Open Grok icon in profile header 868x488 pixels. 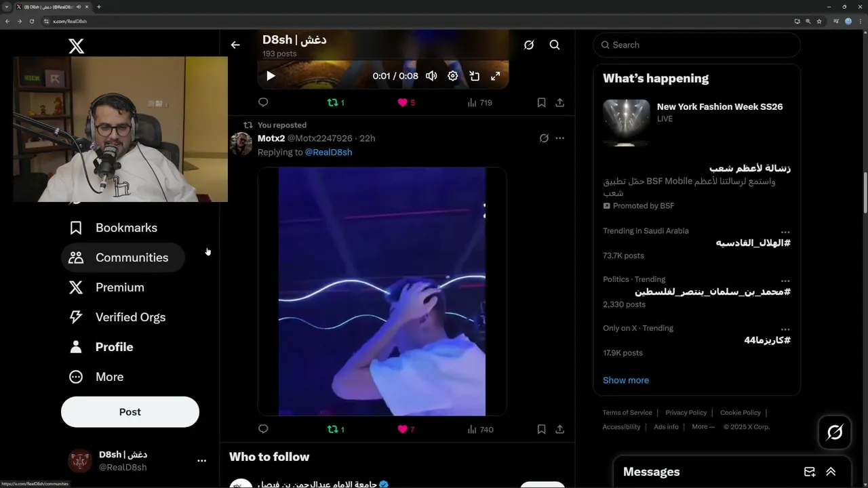(x=529, y=45)
